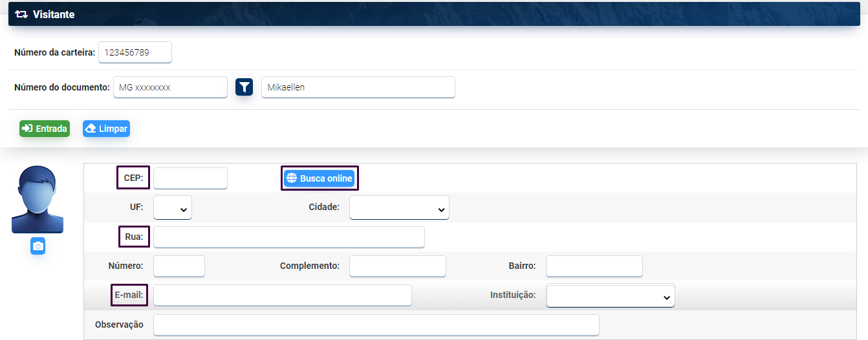Click the address Número input box
The height and width of the screenshot is (340, 868).
179,266
